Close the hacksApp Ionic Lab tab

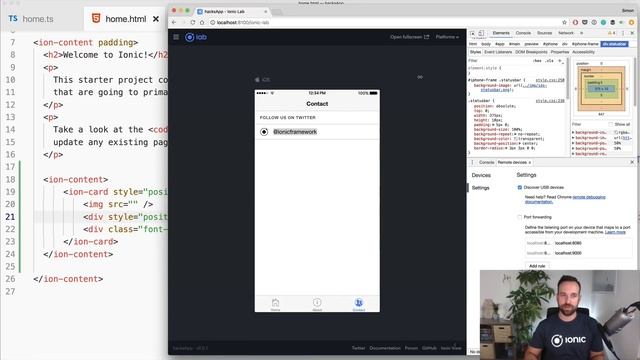[x=266, y=12]
